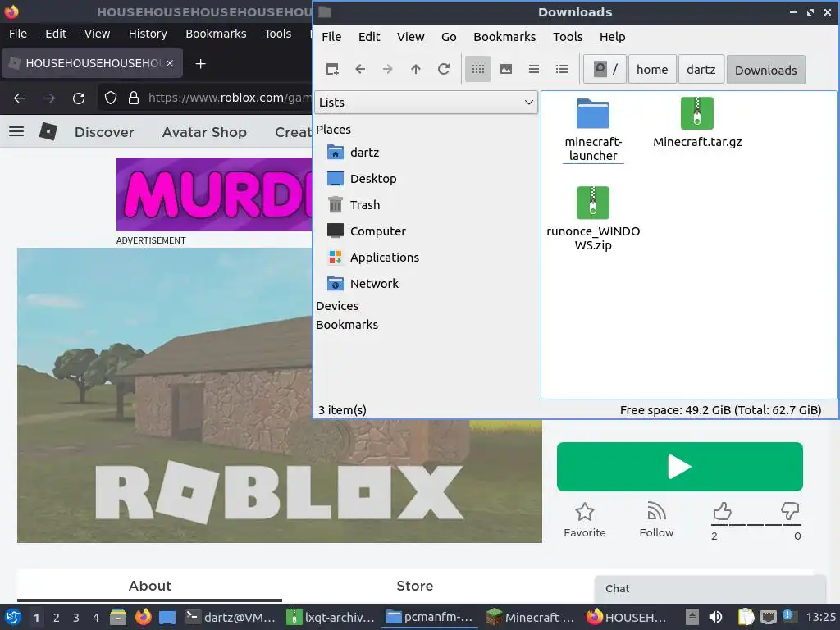
Task: Click the root path button
Action: pos(605,70)
